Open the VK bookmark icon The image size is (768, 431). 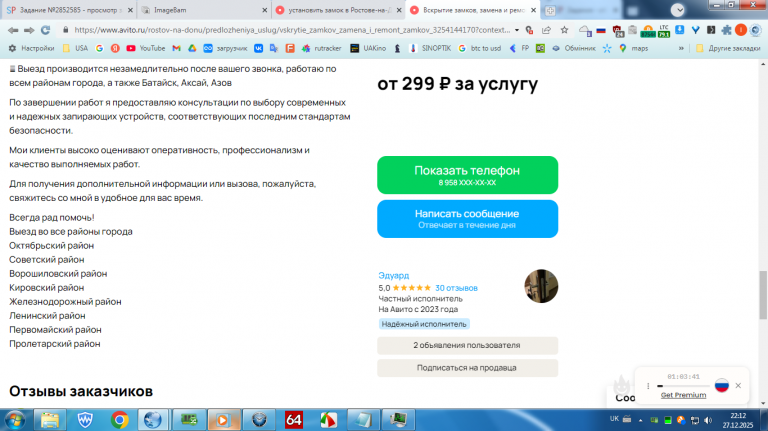pos(258,48)
